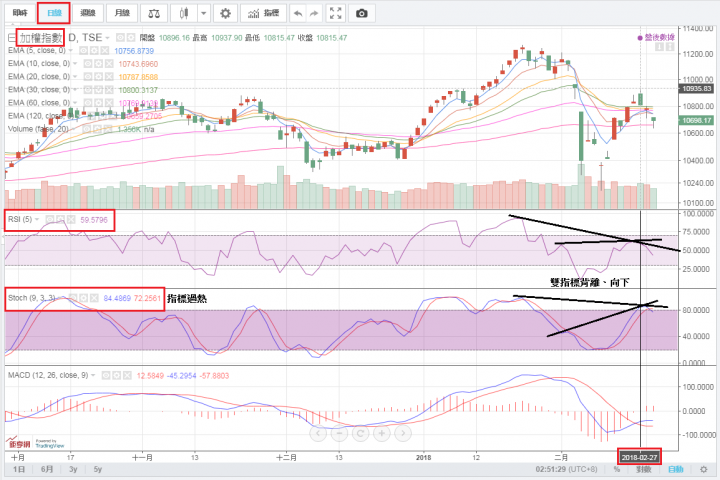This screenshot has height=480, width=720.
Task: Select the candlestick chart style icon
Action: click(x=184, y=13)
